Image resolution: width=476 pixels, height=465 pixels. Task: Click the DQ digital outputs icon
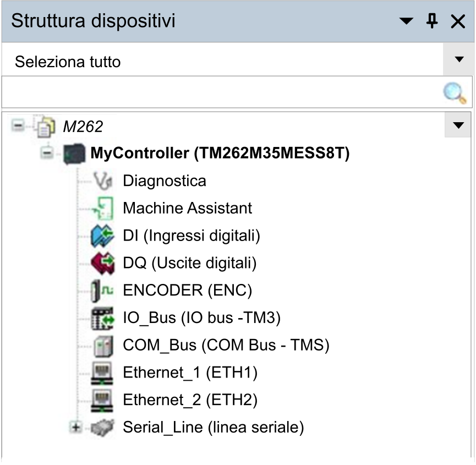click(x=103, y=263)
